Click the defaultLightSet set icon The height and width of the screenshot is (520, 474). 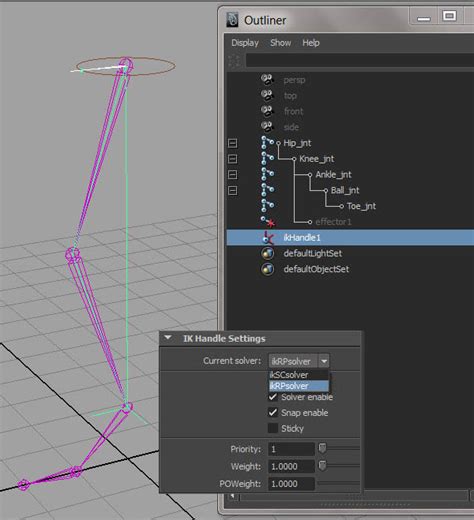(268, 253)
